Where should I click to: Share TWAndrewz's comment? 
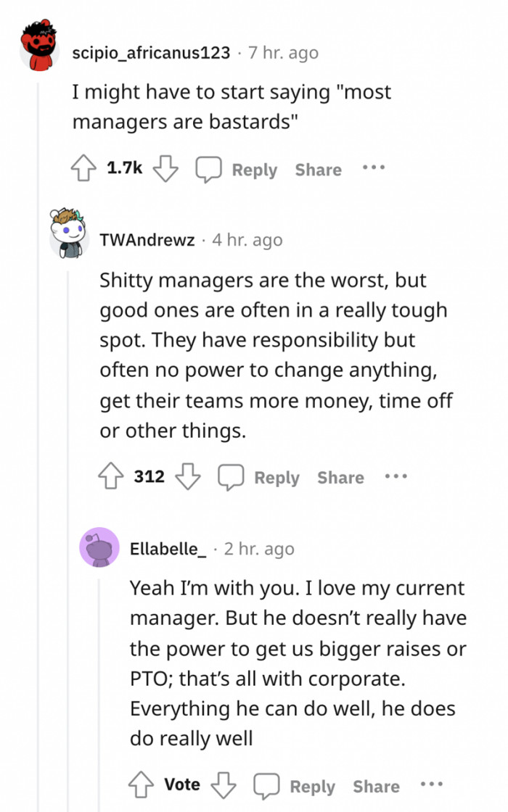(x=340, y=478)
